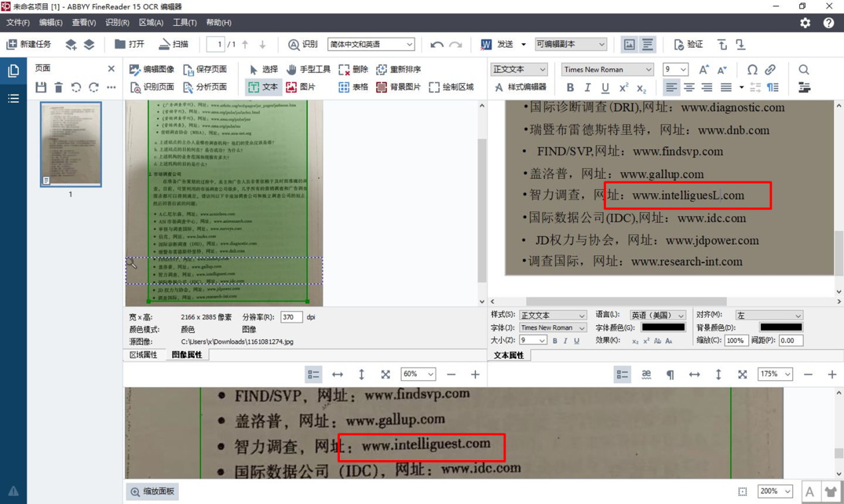Screen dimensions: 844x504
Task: Open the font size 9 dropdown in toolbar
Action: [675, 69]
